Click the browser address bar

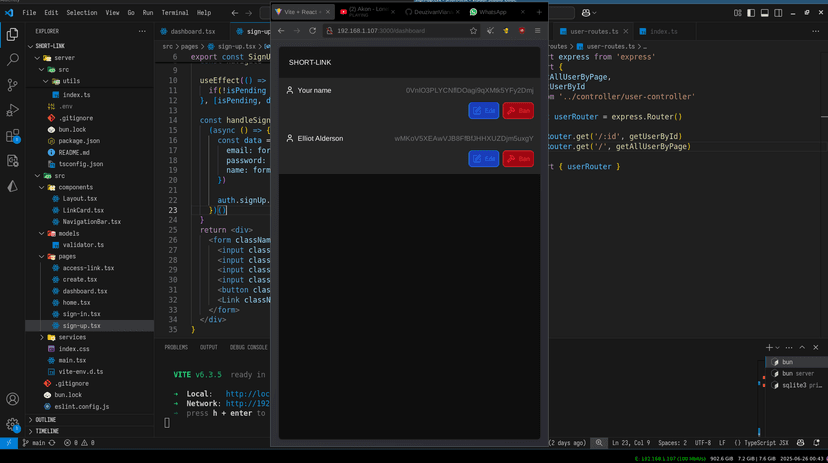396,31
